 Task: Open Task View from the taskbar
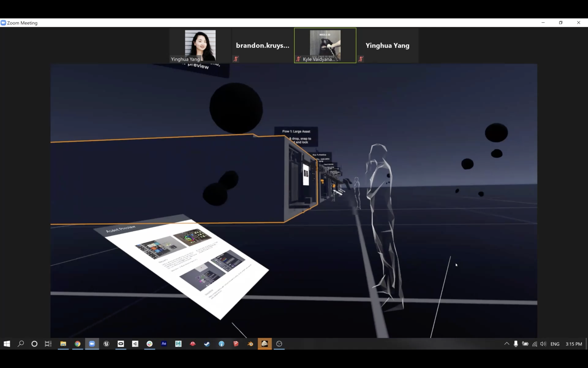[x=48, y=344]
